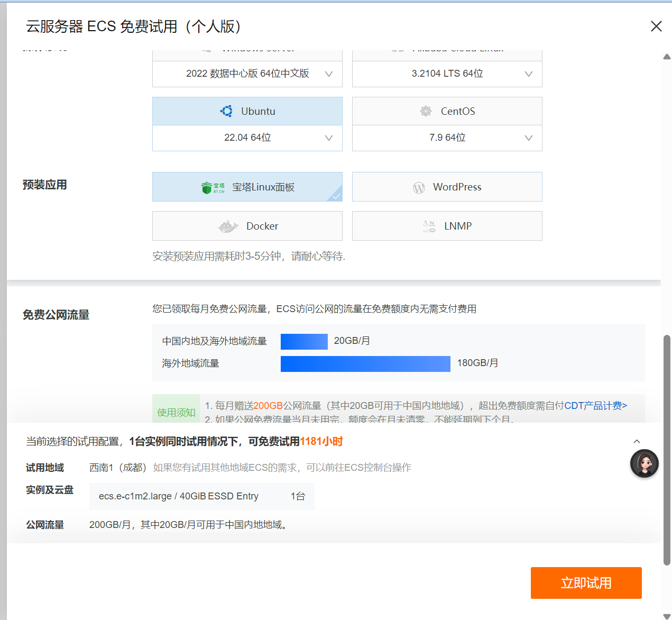Click the WordPress logo icon
Screen dimensions: 672x620
(x=419, y=188)
